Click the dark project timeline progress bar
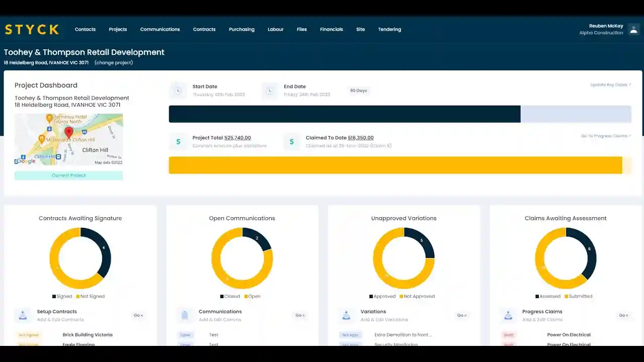Image resolution: width=644 pixels, height=362 pixels. coord(345,114)
